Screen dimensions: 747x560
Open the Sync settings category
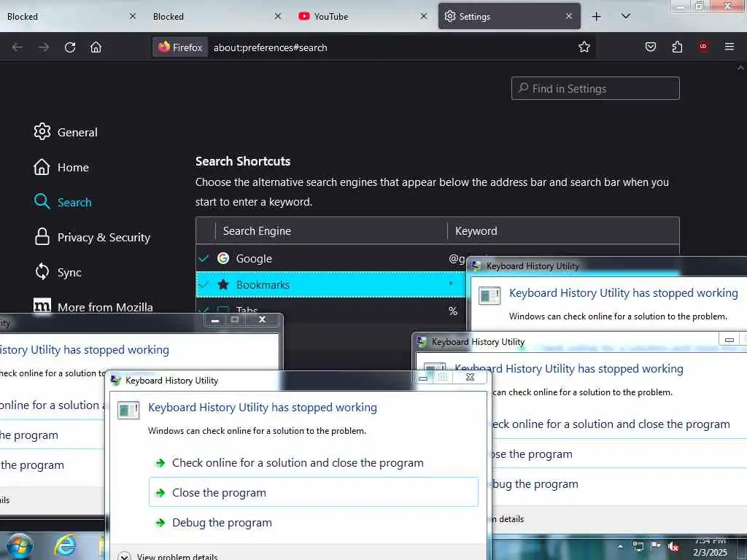pyautogui.click(x=58, y=272)
